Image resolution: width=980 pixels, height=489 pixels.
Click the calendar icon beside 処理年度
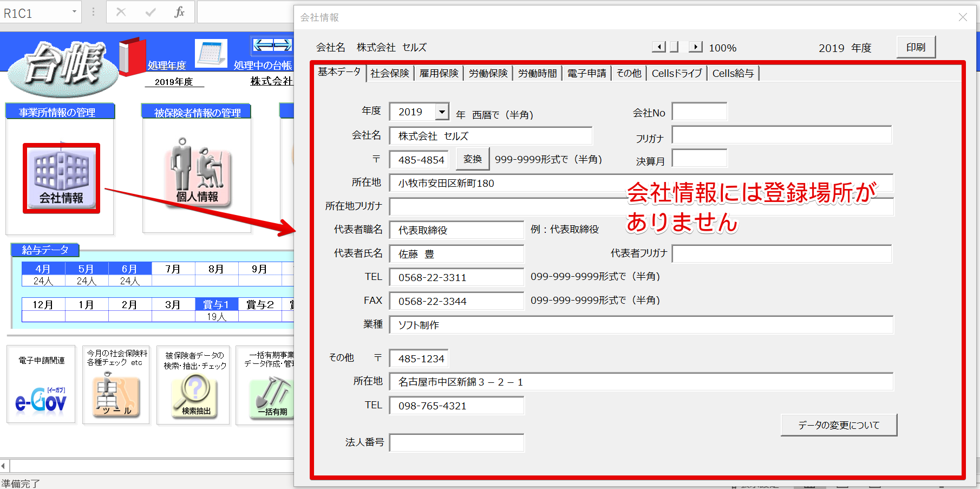(211, 54)
